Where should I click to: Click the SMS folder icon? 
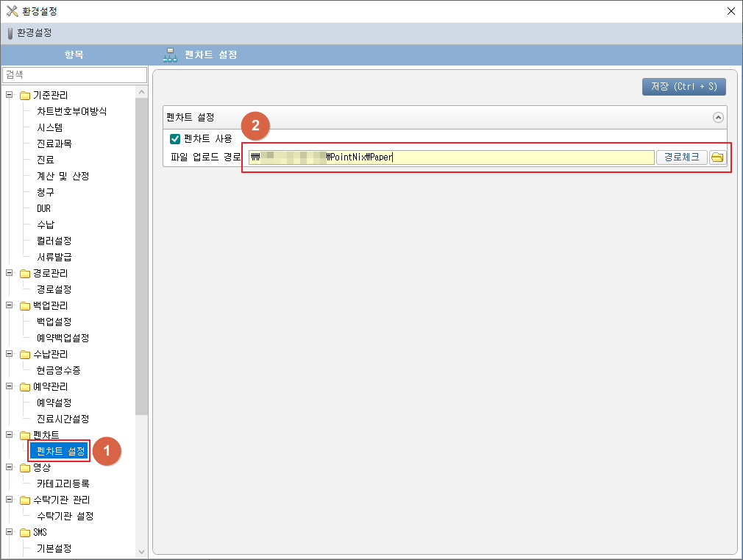[x=25, y=532]
